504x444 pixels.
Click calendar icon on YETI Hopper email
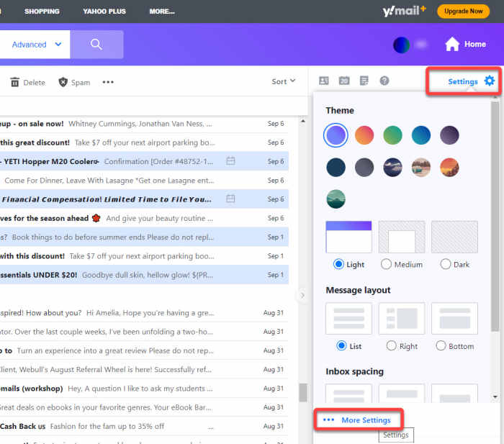(x=231, y=160)
